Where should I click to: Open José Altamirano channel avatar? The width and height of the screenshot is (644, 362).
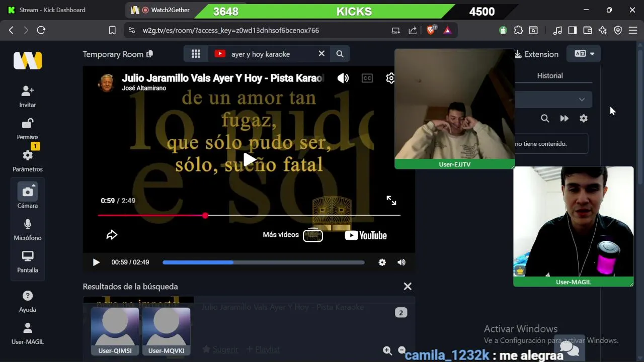(x=106, y=82)
